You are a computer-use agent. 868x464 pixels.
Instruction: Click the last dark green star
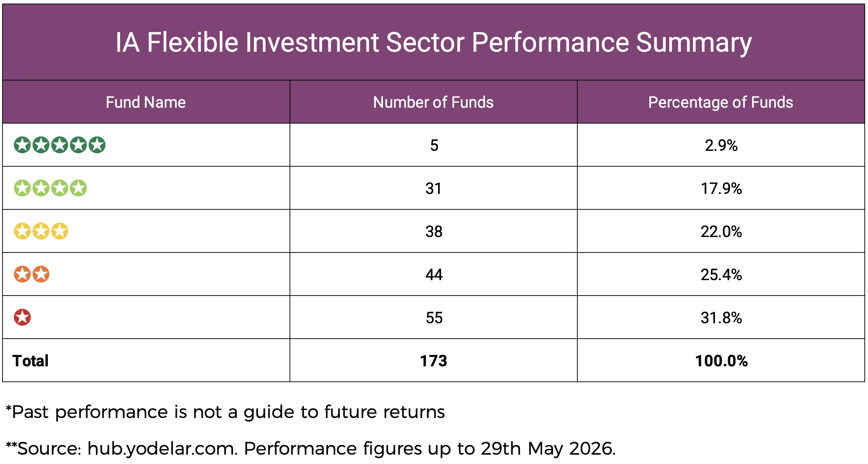click(97, 145)
